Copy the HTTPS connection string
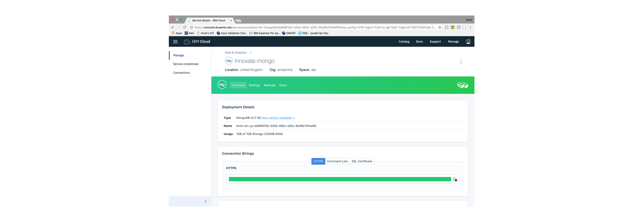Viewport: 644px width, 222px height. [x=455, y=179]
